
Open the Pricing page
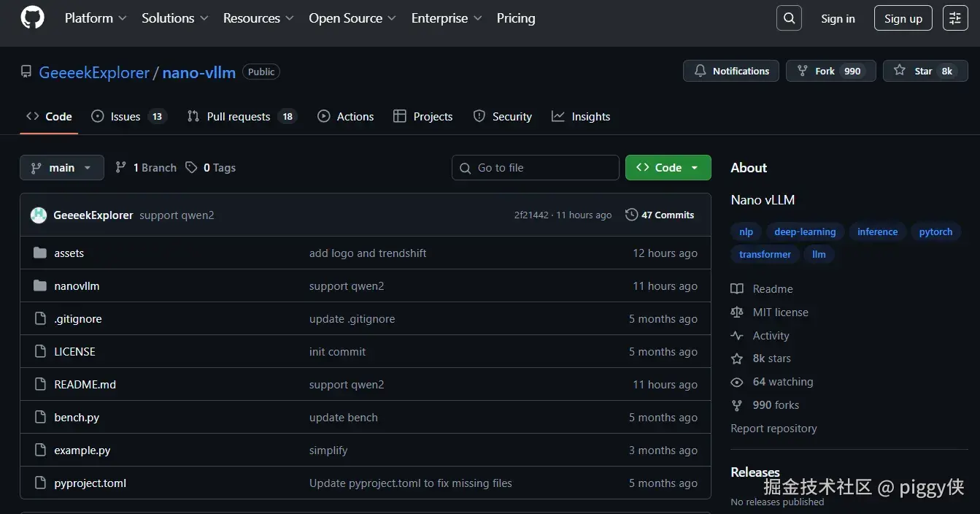point(516,18)
